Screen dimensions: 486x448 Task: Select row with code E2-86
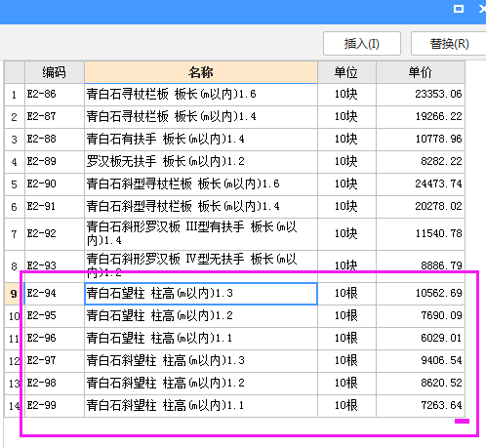[x=234, y=95]
